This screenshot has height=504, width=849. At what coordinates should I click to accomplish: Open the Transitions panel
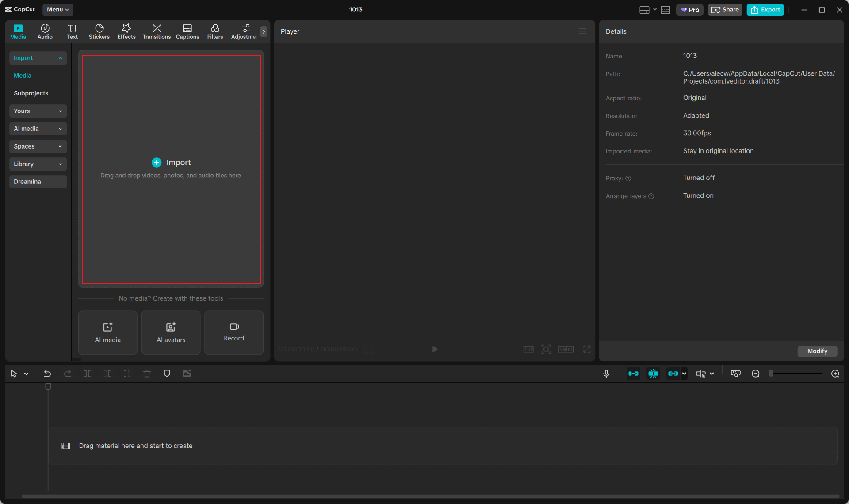pos(157,31)
